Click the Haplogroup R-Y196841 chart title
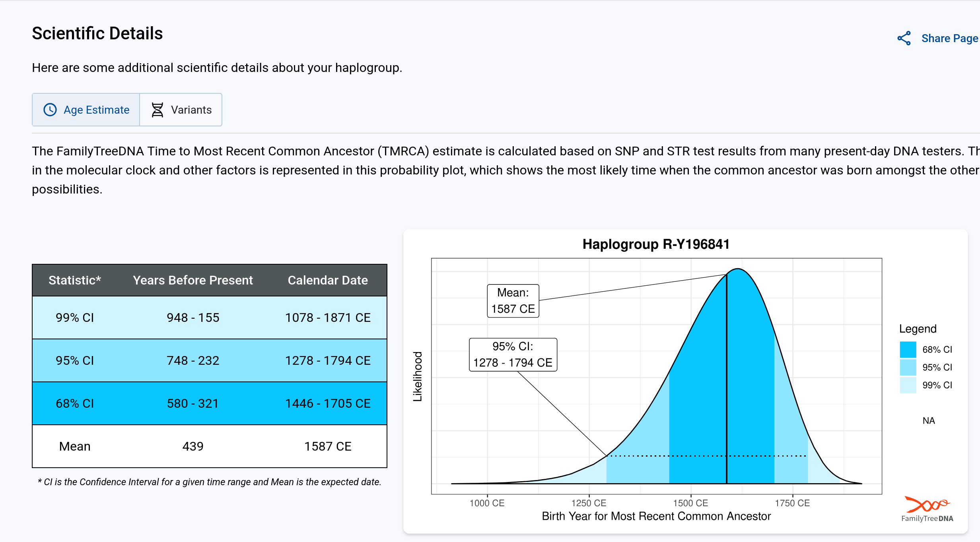This screenshot has height=542, width=980. pyautogui.click(x=656, y=244)
